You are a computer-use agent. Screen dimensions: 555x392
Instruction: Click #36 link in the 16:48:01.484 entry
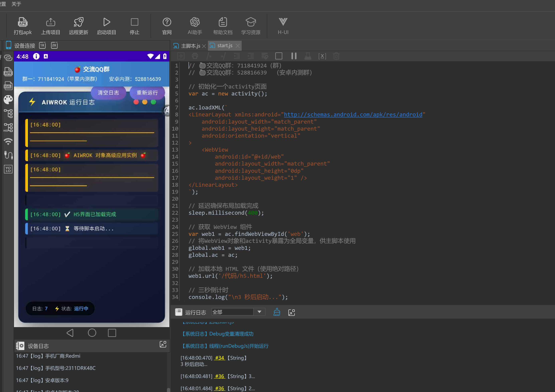tap(219, 388)
